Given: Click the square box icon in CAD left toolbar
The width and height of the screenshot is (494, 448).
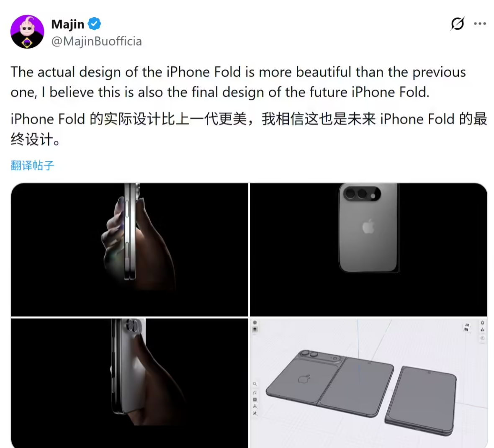Looking at the screenshot, I should [x=255, y=399].
